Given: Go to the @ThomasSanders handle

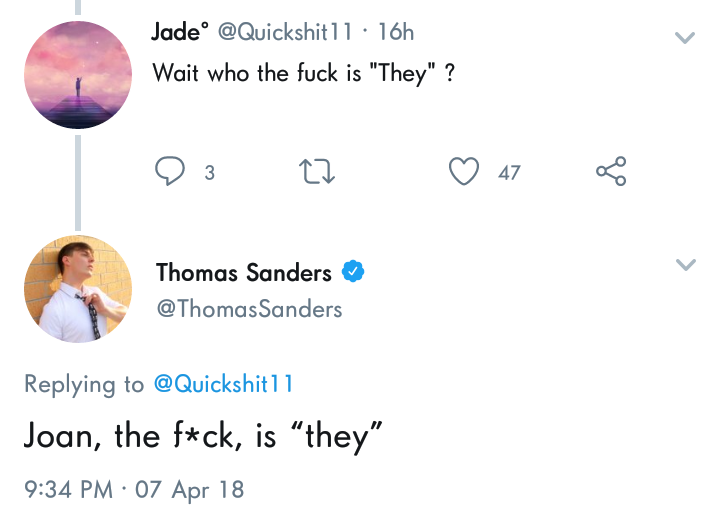Looking at the screenshot, I should (249, 309).
